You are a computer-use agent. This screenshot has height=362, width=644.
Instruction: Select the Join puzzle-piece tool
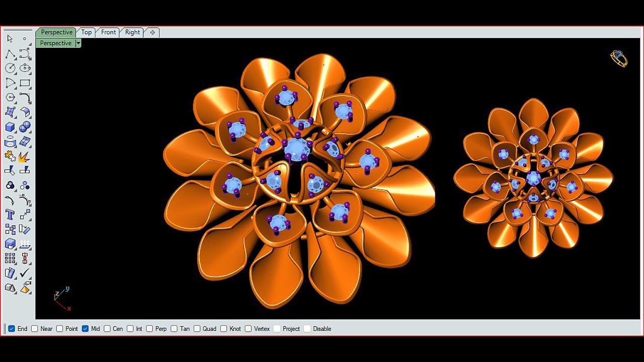click(10, 156)
